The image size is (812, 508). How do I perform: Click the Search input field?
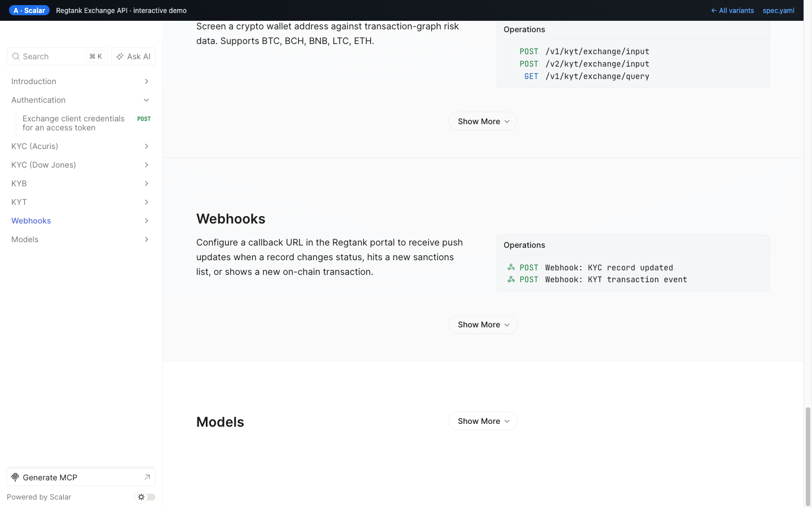tap(57, 56)
